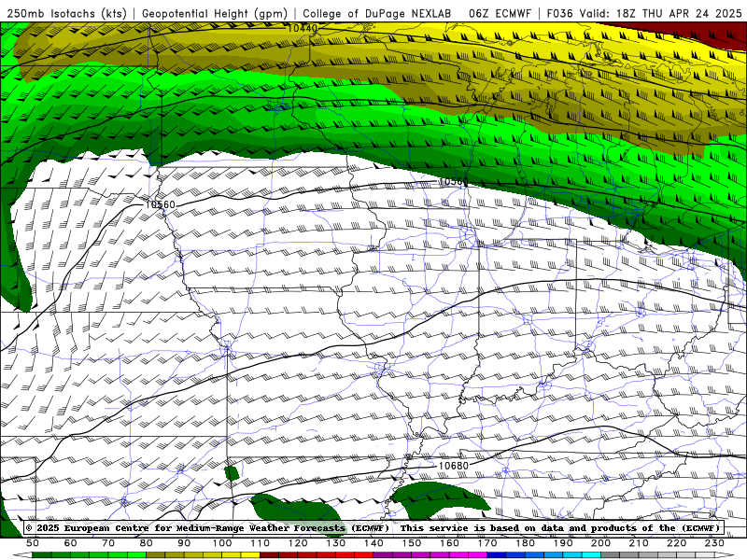
Task: Click the ECMWF copyright notice text
Action: tap(373, 528)
